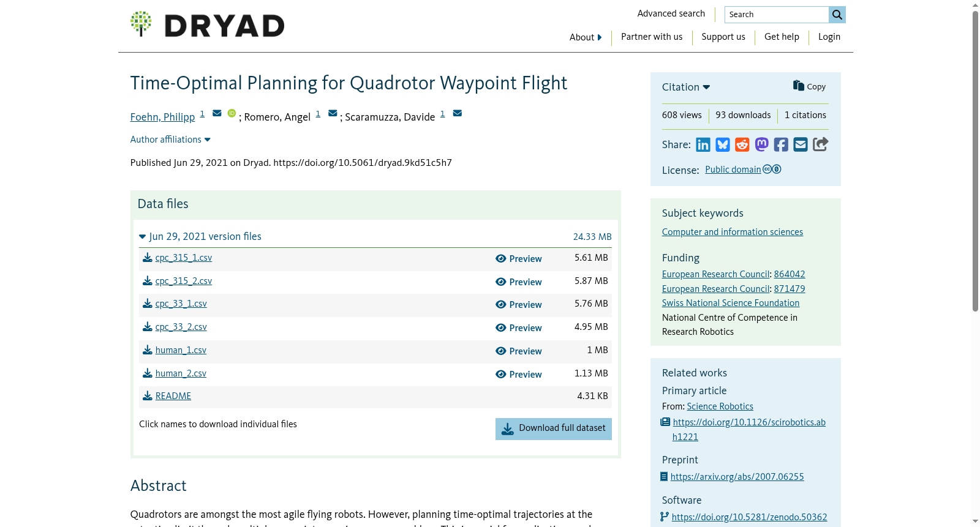Image resolution: width=980 pixels, height=527 pixels.
Task: Click the Download full dataset button
Action: 554,428
